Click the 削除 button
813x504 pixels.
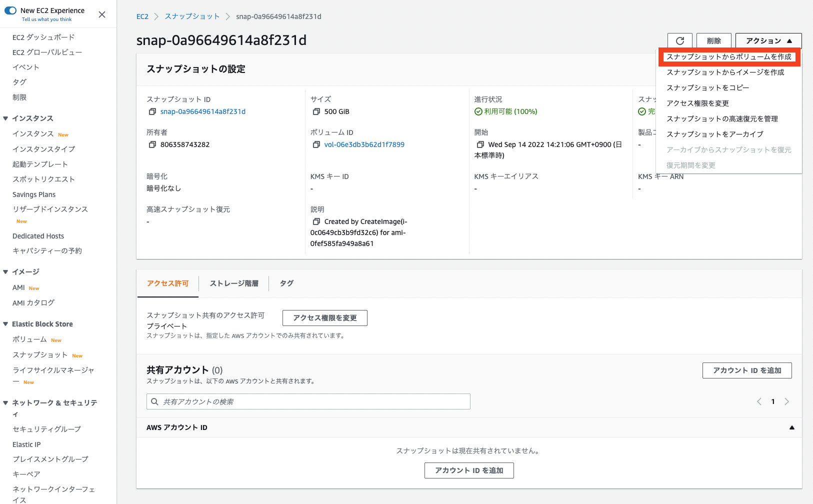coord(714,41)
